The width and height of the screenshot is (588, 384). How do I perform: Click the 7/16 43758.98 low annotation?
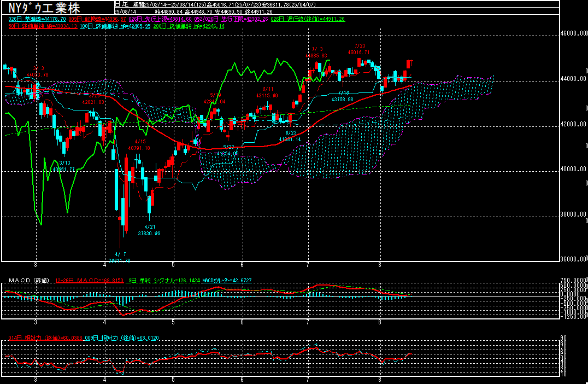click(x=343, y=96)
